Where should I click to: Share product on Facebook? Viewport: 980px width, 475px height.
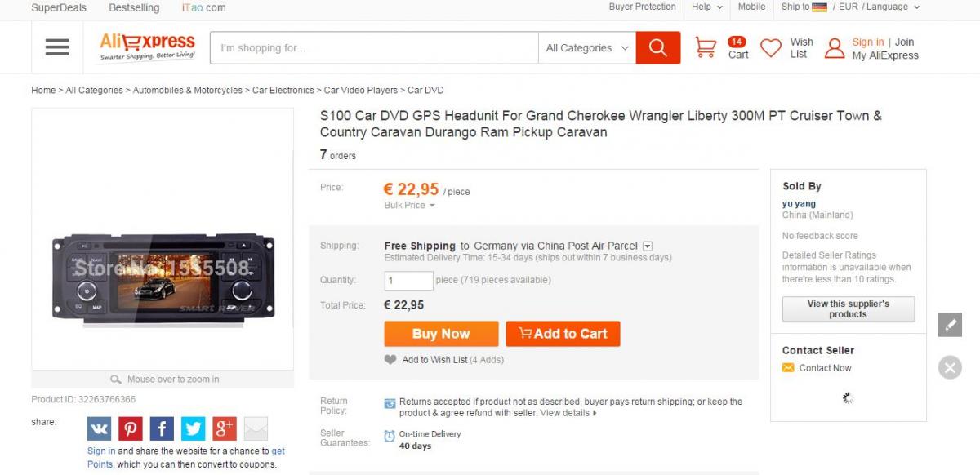[x=162, y=428]
